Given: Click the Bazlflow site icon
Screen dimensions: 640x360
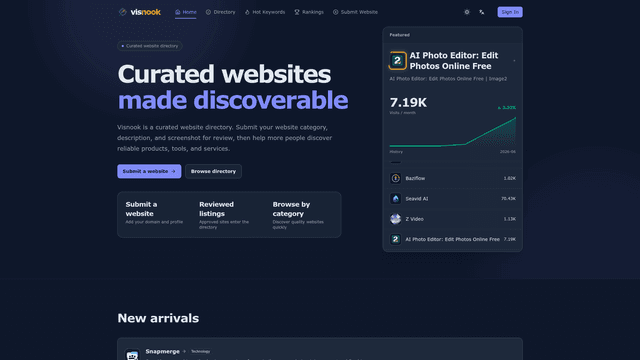Looking at the screenshot, I should coord(395,178).
